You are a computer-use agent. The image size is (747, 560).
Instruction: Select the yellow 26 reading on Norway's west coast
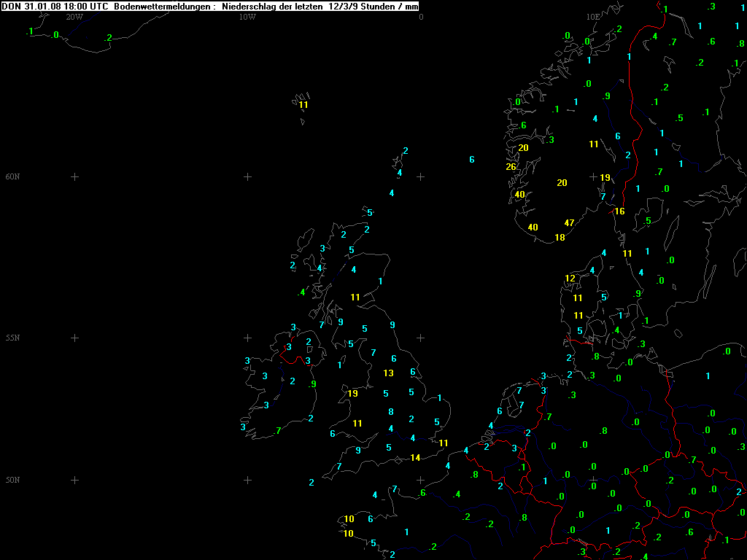(x=511, y=167)
